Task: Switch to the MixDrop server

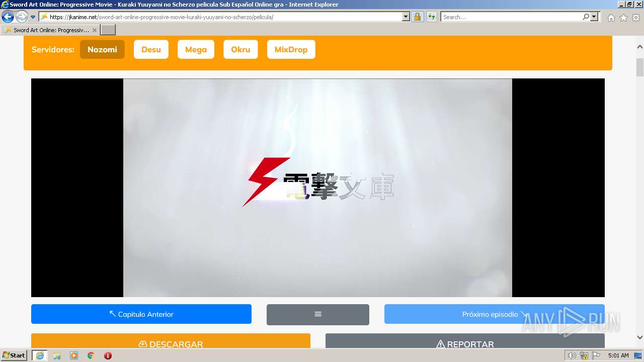Action: [x=291, y=49]
